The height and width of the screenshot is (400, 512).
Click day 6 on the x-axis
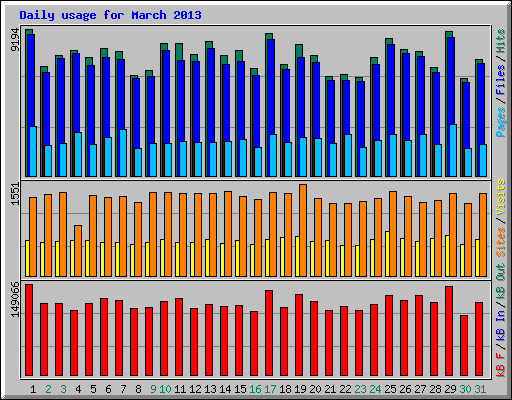(108, 389)
